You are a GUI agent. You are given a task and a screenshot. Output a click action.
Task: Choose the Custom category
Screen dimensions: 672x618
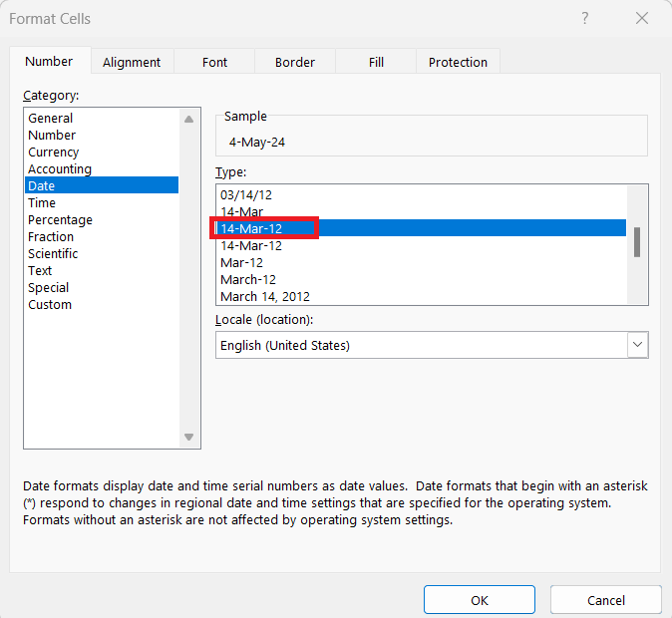tap(102, 304)
